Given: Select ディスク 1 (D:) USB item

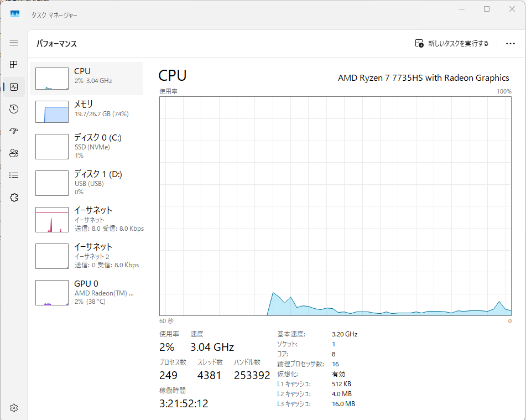Looking at the screenshot, I should (x=86, y=183).
